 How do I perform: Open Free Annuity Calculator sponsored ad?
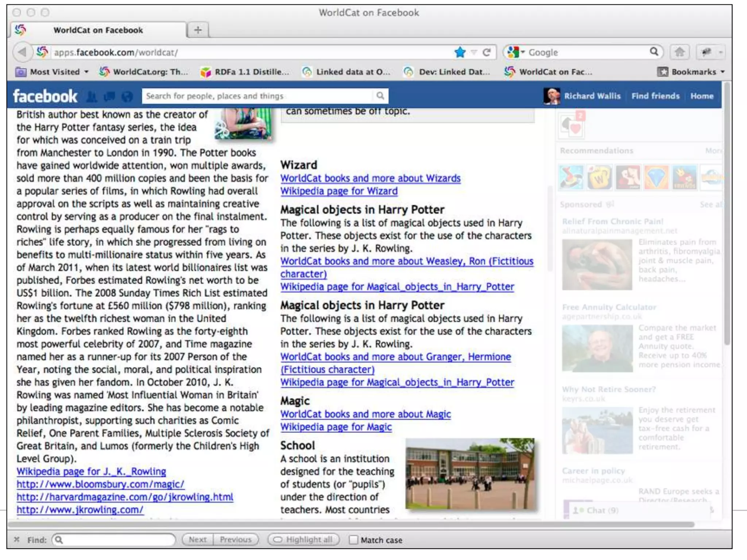(609, 307)
